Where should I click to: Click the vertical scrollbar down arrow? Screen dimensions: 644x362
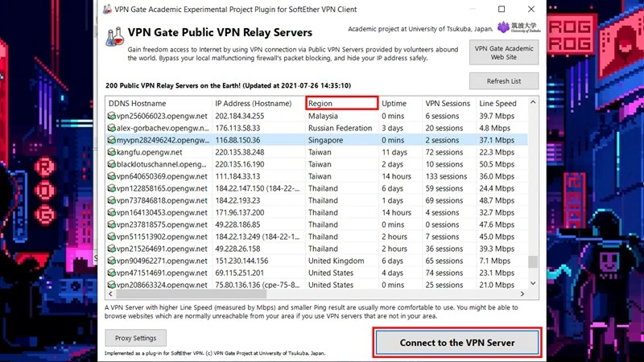[533, 283]
